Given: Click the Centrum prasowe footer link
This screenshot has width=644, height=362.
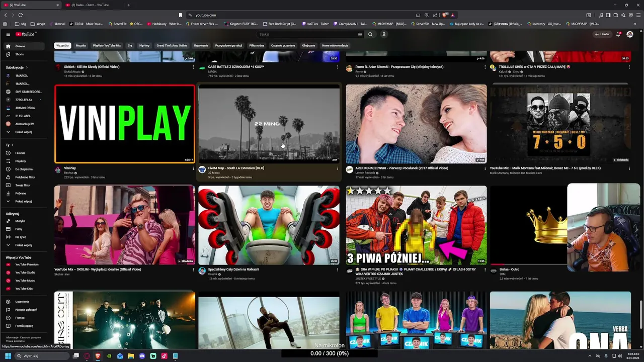Looking at the screenshot, I should coord(30,337).
